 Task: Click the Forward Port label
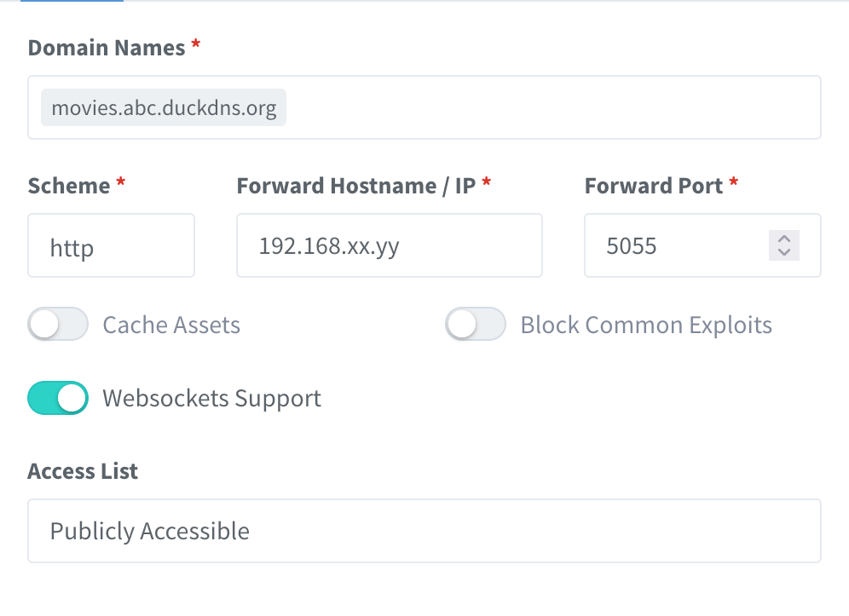(x=654, y=186)
